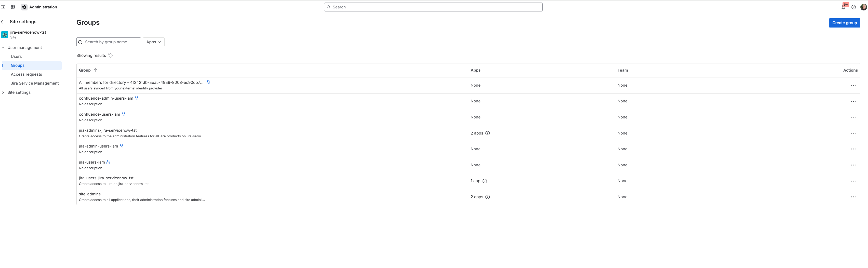Open the actions menu for jira-users-jira-servicenow-tst
The height and width of the screenshot is (268, 868).
(x=853, y=181)
